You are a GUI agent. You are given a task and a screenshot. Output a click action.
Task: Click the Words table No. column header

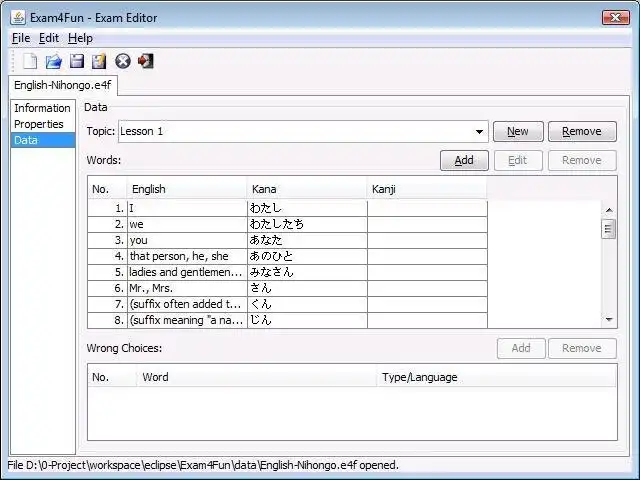(x=107, y=189)
